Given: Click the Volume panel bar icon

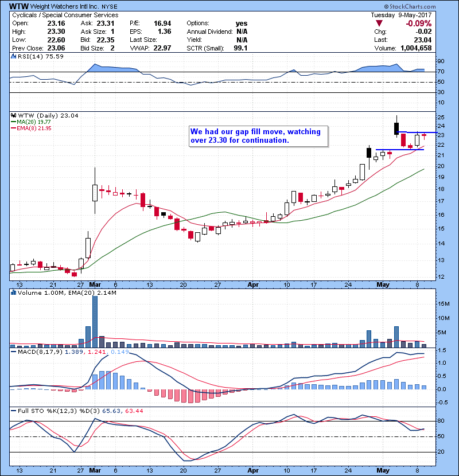Looking at the screenshot, I should 13,292.
